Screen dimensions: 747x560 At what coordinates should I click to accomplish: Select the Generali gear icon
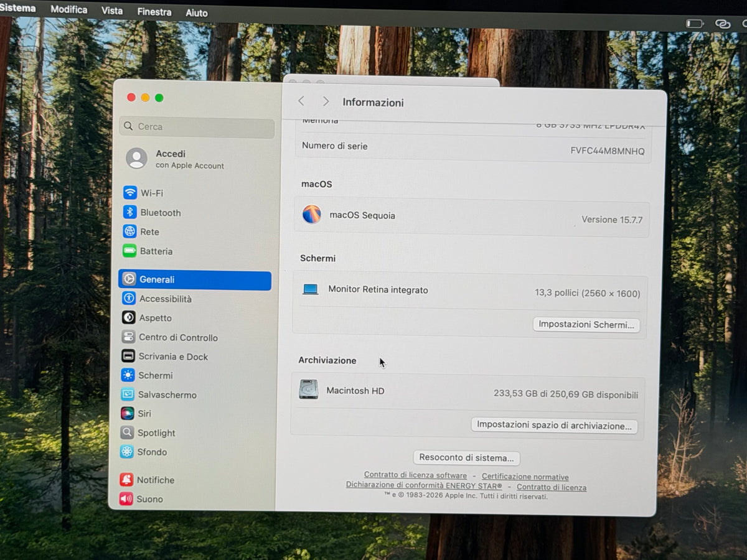coord(129,279)
